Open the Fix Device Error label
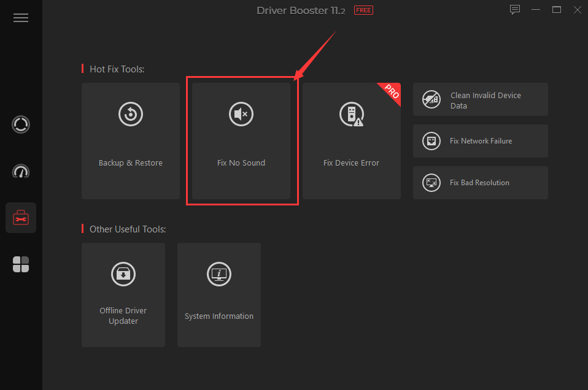The image size is (588, 390). tap(351, 163)
